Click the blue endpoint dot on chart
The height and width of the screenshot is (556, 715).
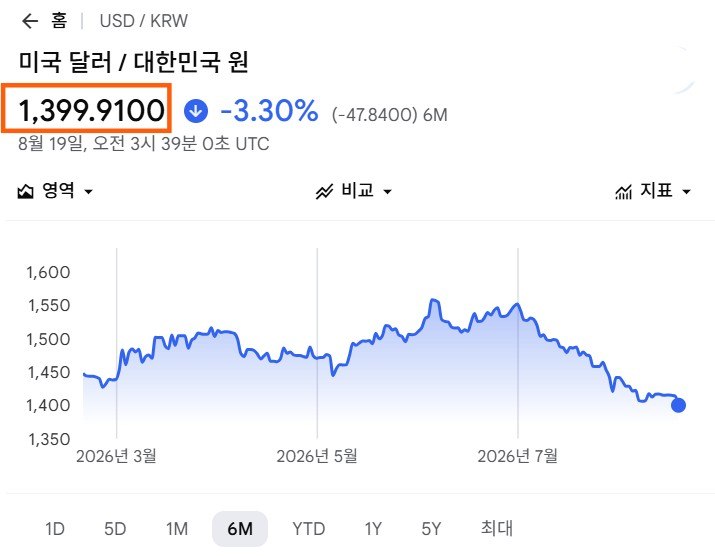(678, 405)
